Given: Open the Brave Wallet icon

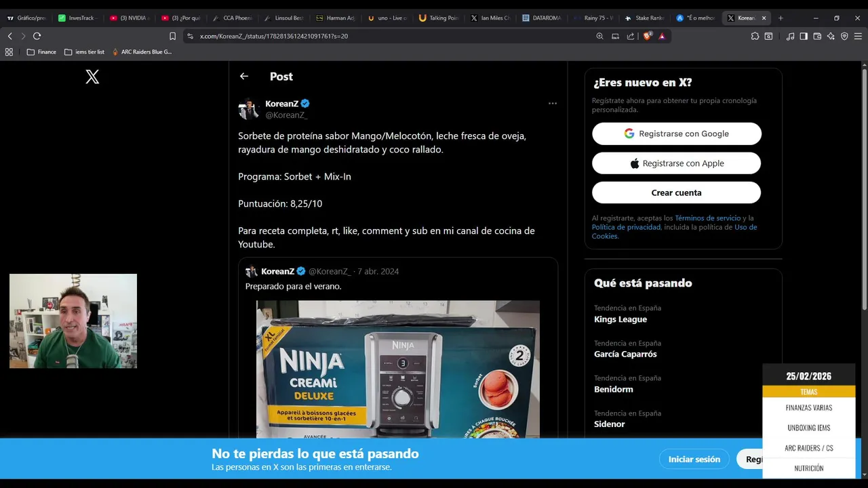Looking at the screenshot, I should coord(817,36).
